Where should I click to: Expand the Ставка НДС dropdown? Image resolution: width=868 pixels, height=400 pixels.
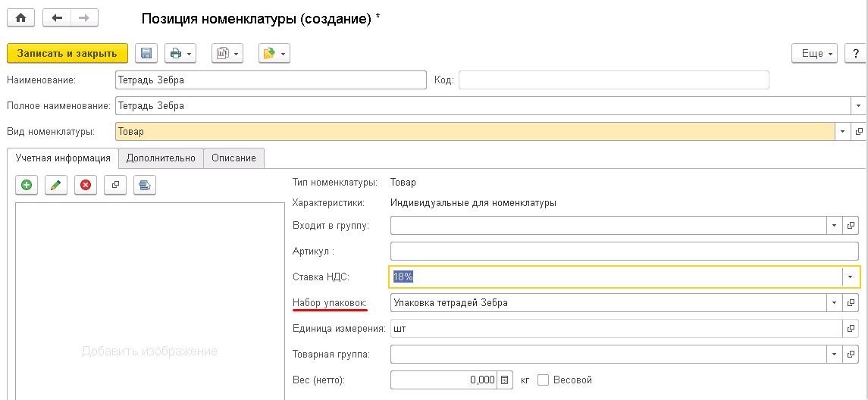pyautogui.click(x=850, y=277)
